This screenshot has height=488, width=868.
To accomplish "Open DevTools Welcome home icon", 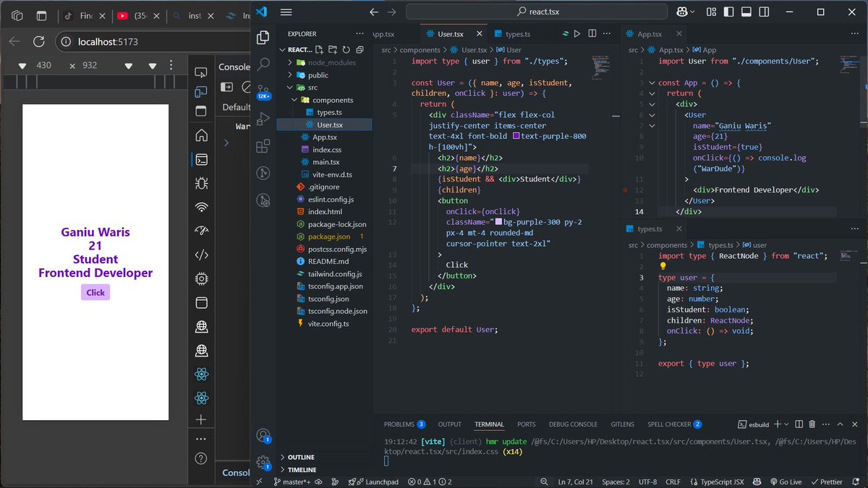I will pos(201,135).
